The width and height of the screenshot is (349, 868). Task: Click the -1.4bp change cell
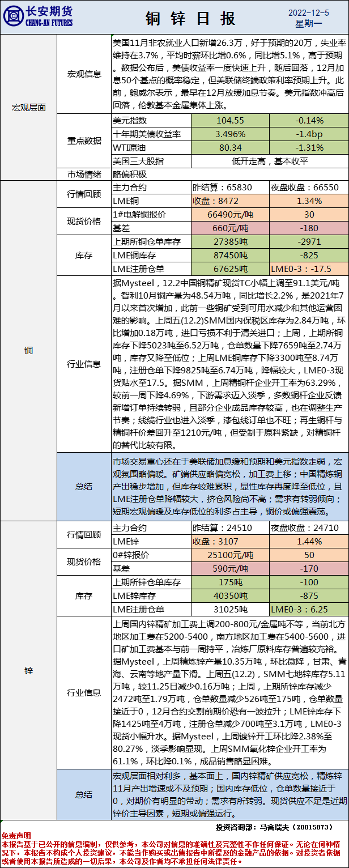[309, 134]
